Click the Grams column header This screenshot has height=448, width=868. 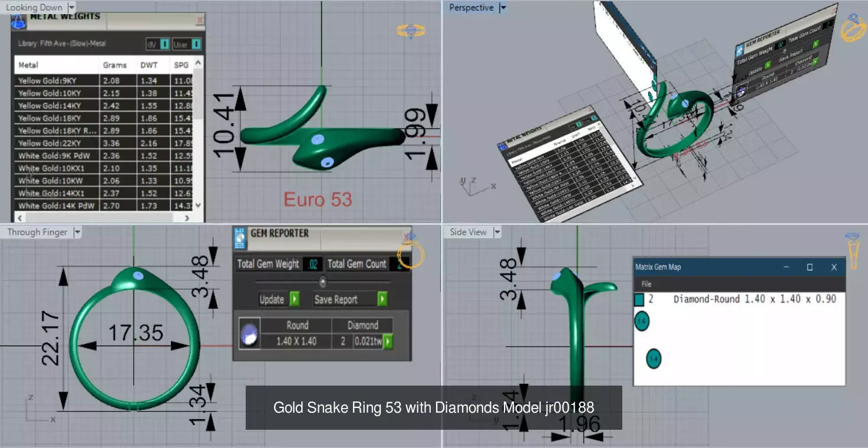pyautogui.click(x=117, y=65)
